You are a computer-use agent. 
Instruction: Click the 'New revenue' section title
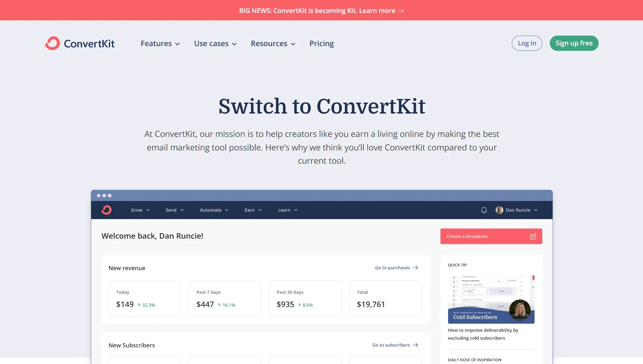[127, 268]
